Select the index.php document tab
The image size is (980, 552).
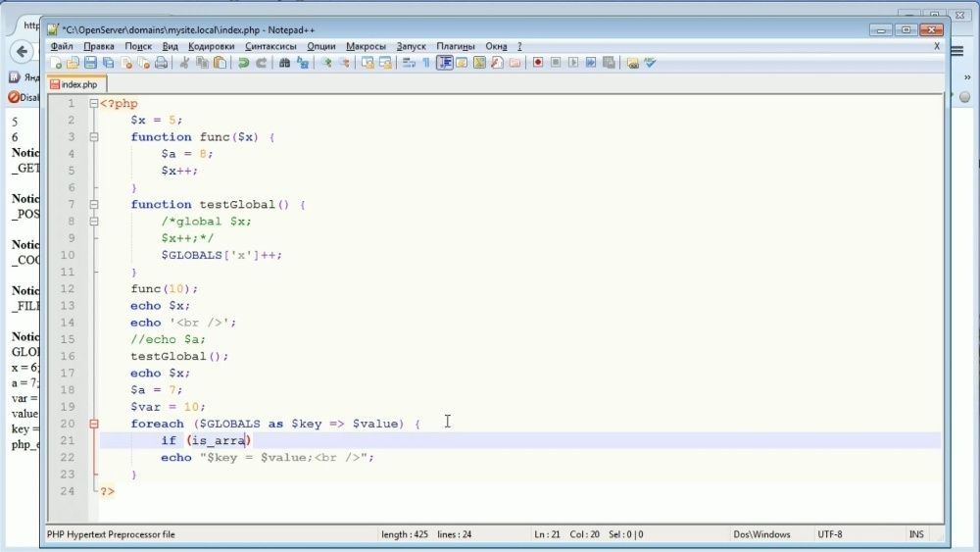tap(76, 83)
